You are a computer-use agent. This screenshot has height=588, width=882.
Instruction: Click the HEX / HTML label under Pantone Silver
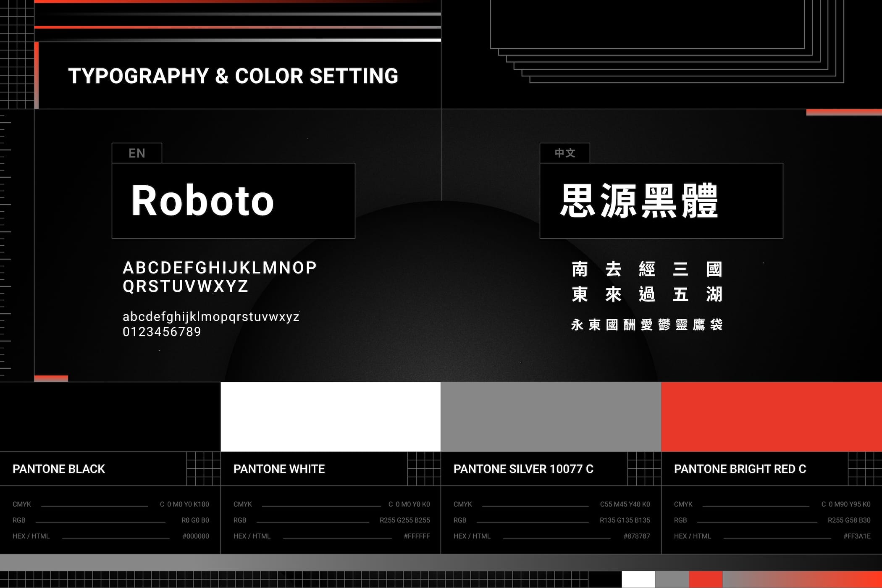(x=472, y=536)
